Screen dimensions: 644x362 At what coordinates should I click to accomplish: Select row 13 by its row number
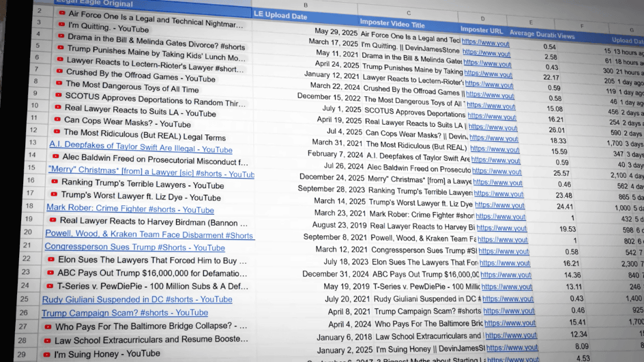[x=32, y=142]
